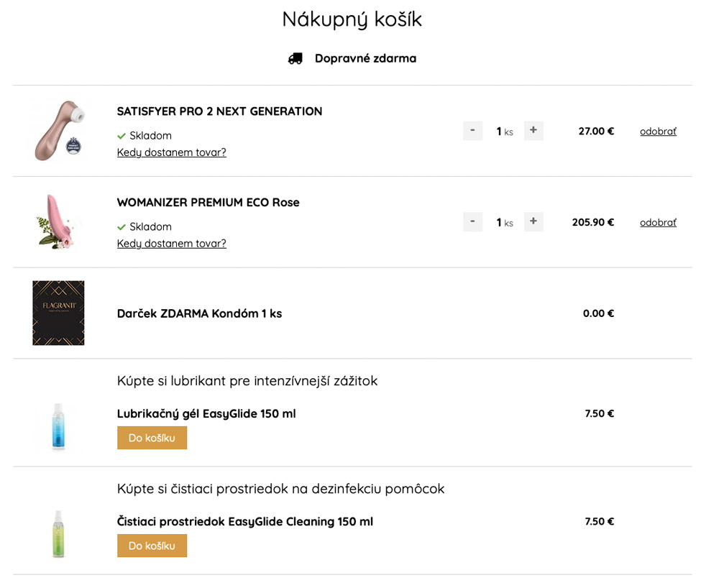Viewport: 719px width, 588px height.
Task: Click the 27.00 € price
Action: [596, 132]
